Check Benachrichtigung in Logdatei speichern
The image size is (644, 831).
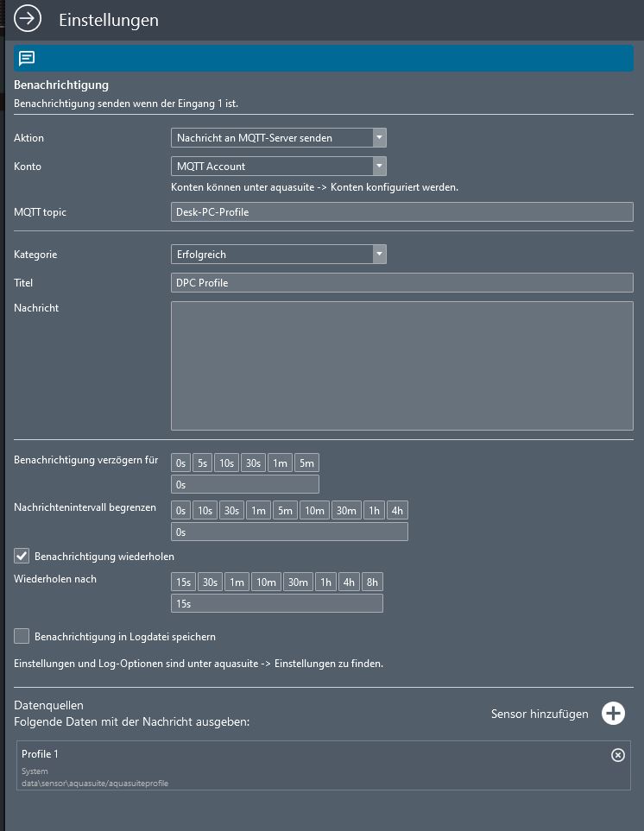pyautogui.click(x=22, y=637)
